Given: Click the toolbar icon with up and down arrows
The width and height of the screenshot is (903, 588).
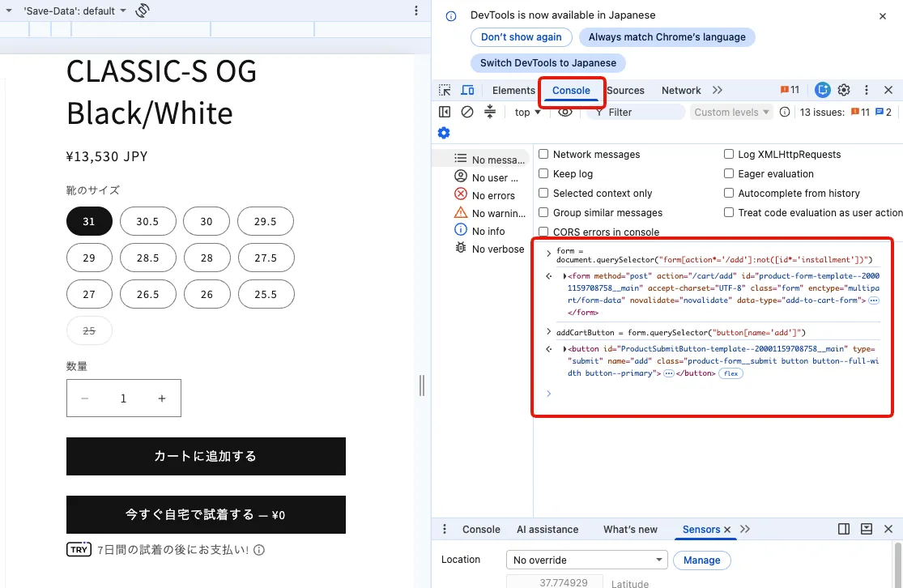Looking at the screenshot, I should tap(489, 112).
